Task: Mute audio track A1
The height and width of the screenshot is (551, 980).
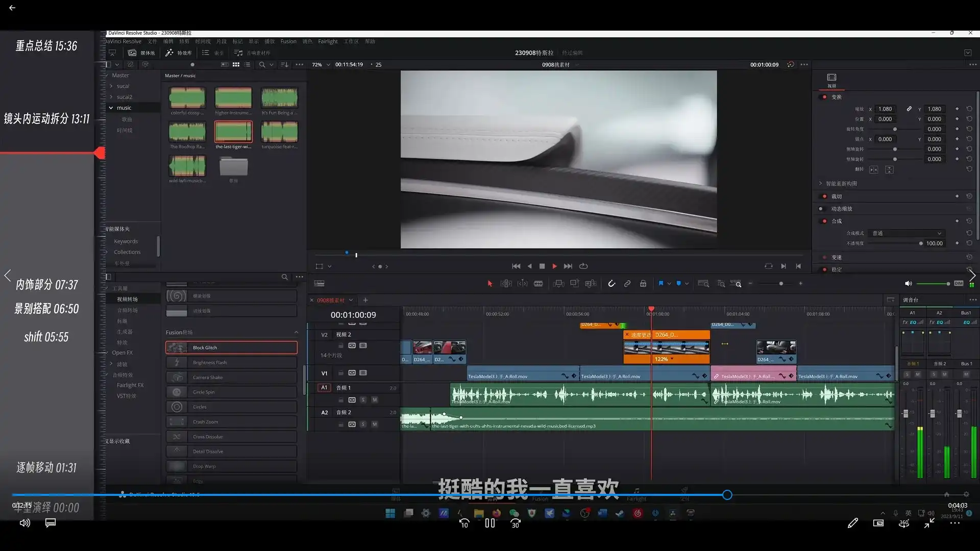Action: click(375, 400)
